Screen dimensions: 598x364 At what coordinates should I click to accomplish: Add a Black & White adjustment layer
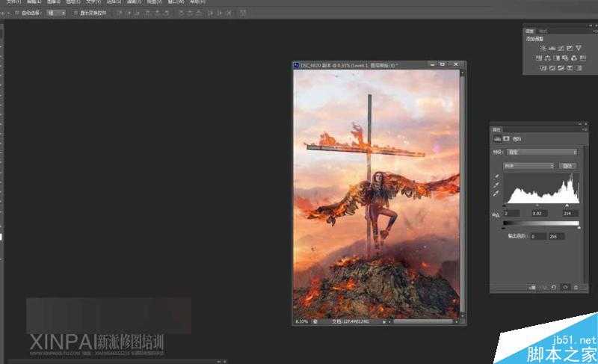point(556,58)
